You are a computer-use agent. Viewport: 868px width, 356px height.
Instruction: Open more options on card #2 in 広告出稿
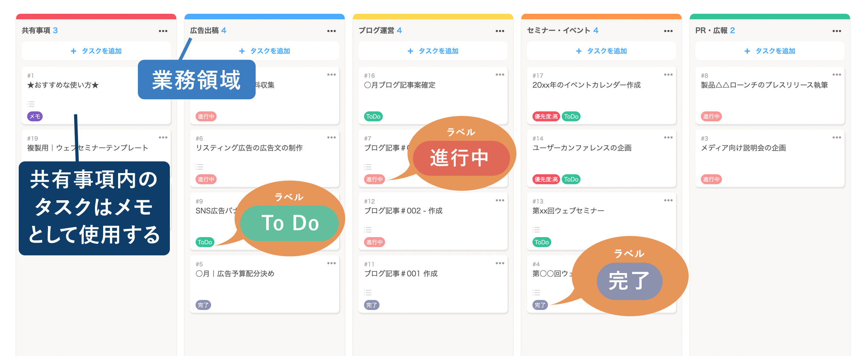(x=332, y=75)
